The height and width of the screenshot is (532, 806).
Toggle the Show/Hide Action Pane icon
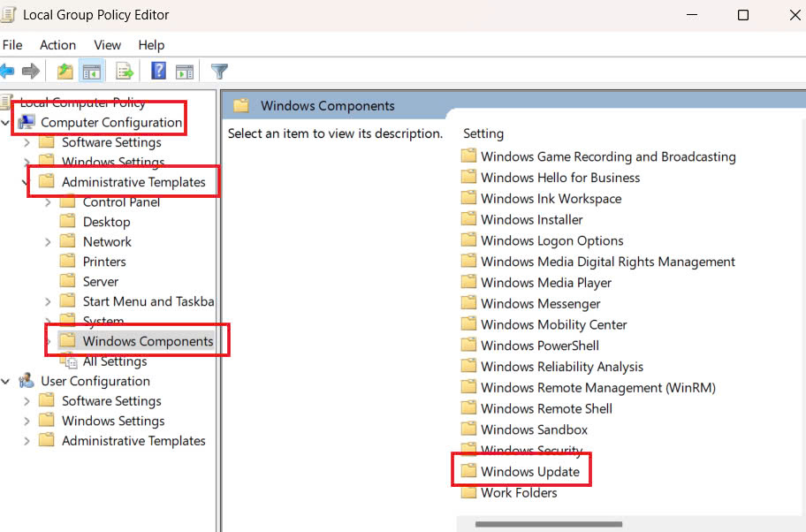coord(185,72)
